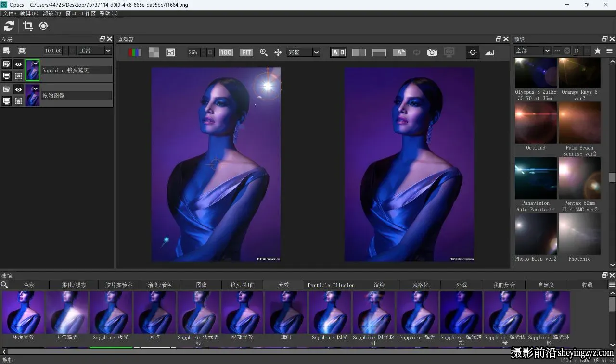Open the RGB channels viewer icon
The image size is (616, 364).
(135, 52)
